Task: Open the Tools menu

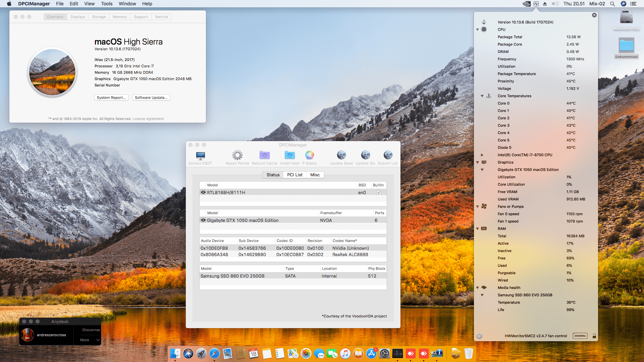Action: (106, 4)
